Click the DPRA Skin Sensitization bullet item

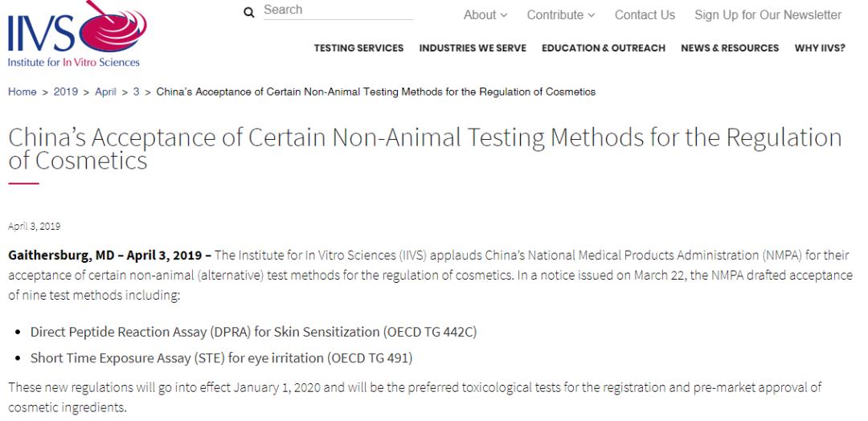253,332
